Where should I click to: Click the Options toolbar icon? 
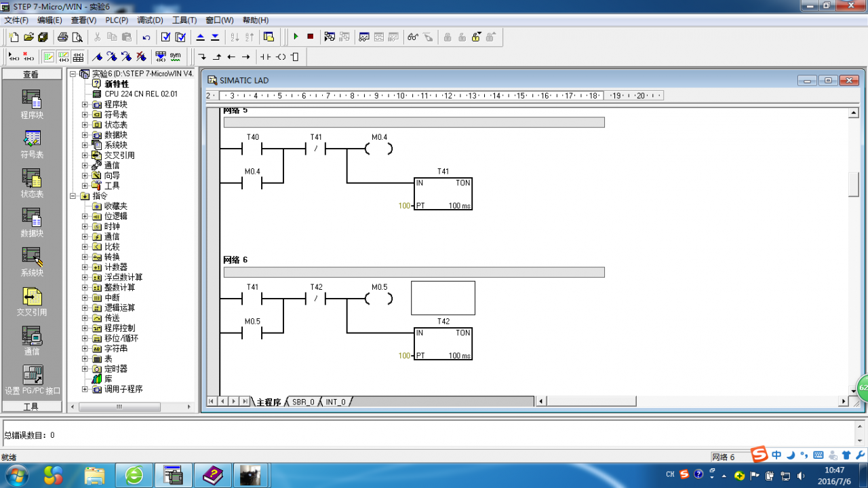269,37
